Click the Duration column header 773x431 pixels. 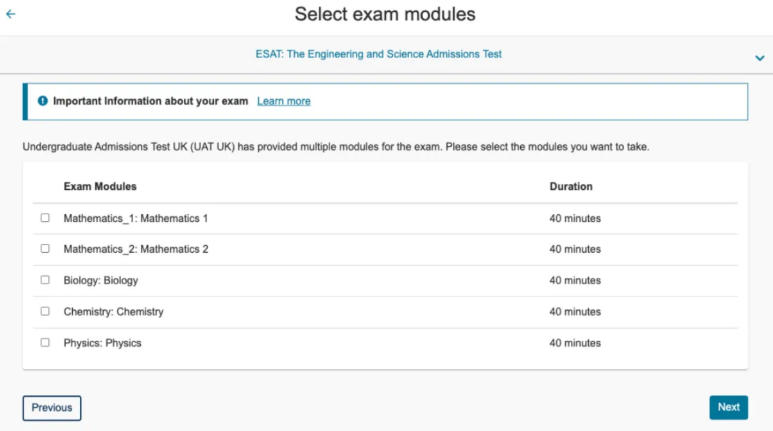571,187
